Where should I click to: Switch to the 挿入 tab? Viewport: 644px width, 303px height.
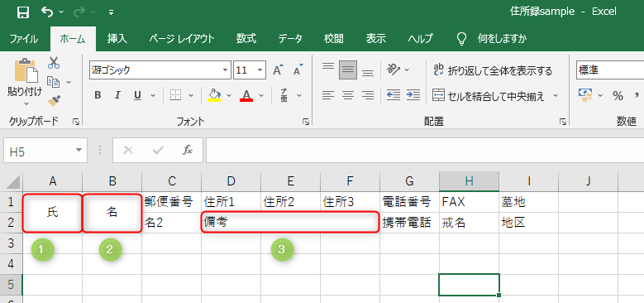point(117,39)
